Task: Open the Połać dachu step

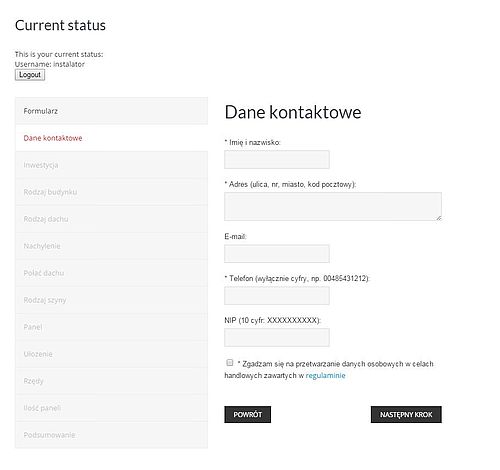Action: coord(111,273)
